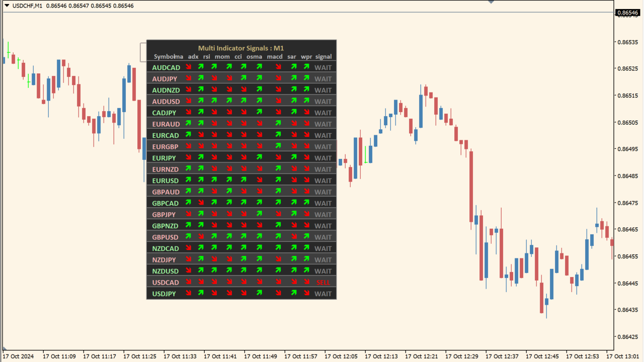This screenshot has height=362, width=644.
Task: Select the EURGBP symbol label
Action: point(166,147)
